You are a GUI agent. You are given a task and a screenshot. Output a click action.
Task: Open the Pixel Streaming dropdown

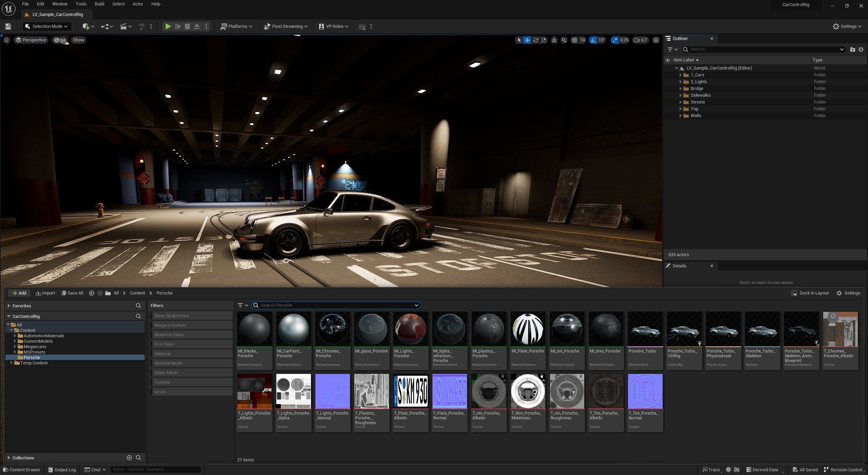(286, 26)
